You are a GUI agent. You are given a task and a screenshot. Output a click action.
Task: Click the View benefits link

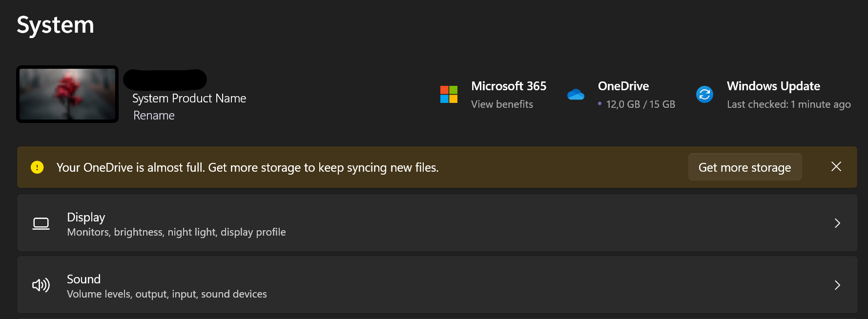[x=502, y=104]
